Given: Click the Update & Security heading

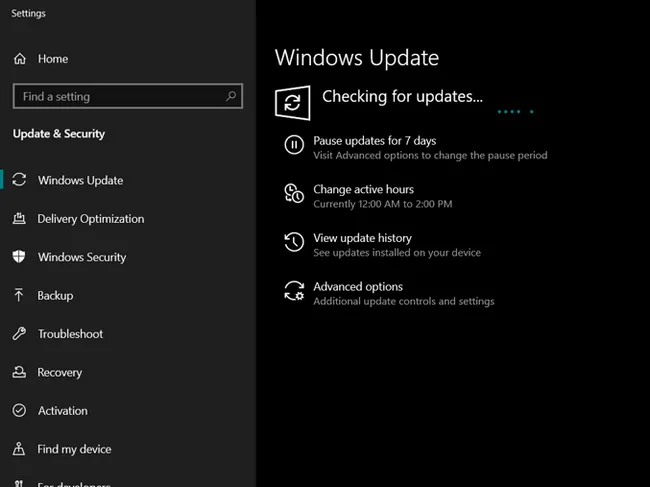Looking at the screenshot, I should [59, 134].
